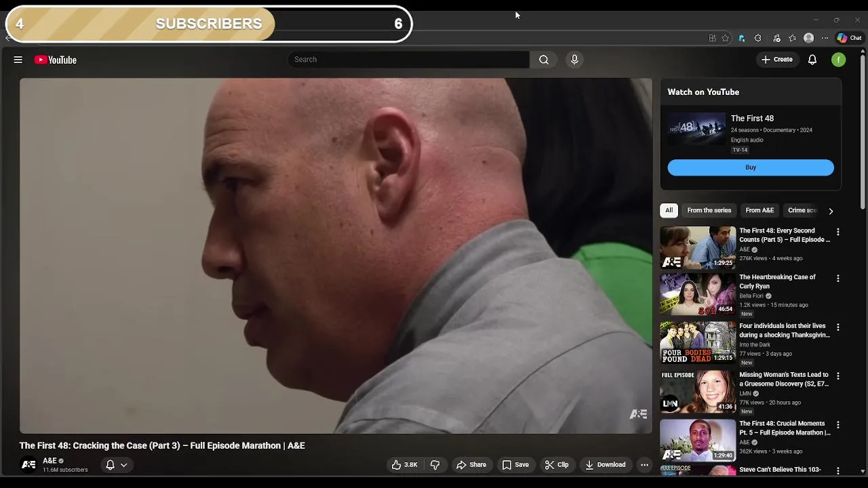Click 'Steve Can't Believe This 103-' title
The image size is (868, 488).
[780, 470]
